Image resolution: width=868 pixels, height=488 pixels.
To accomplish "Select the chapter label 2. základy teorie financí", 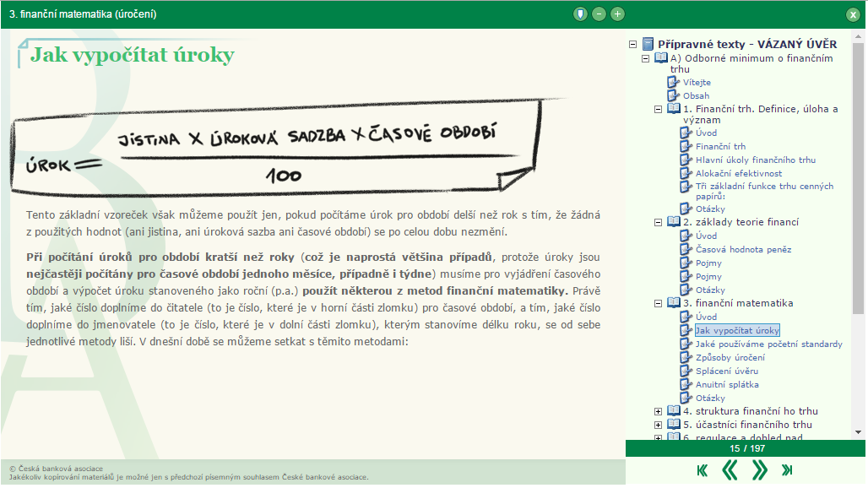I will click(741, 222).
